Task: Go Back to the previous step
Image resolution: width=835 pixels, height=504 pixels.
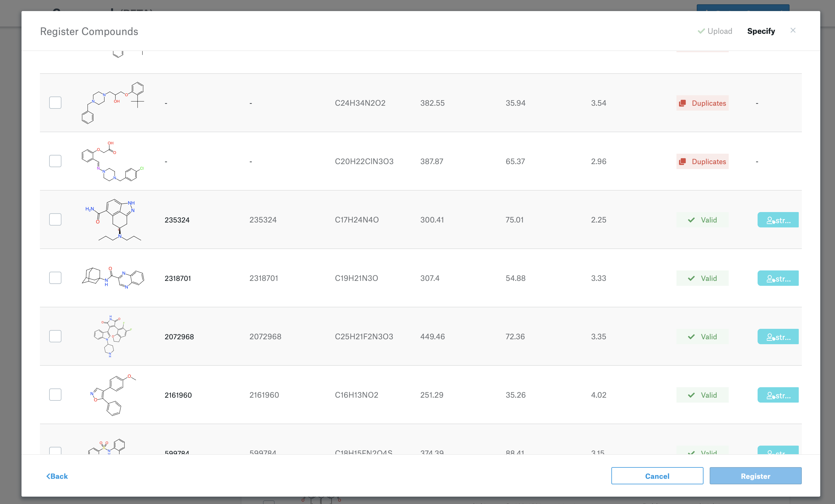Action: click(57, 476)
